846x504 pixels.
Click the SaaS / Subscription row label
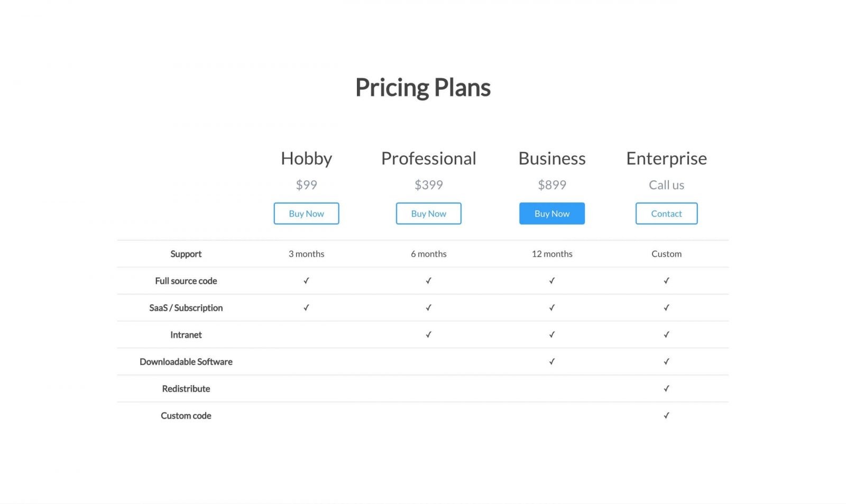(x=186, y=307)
